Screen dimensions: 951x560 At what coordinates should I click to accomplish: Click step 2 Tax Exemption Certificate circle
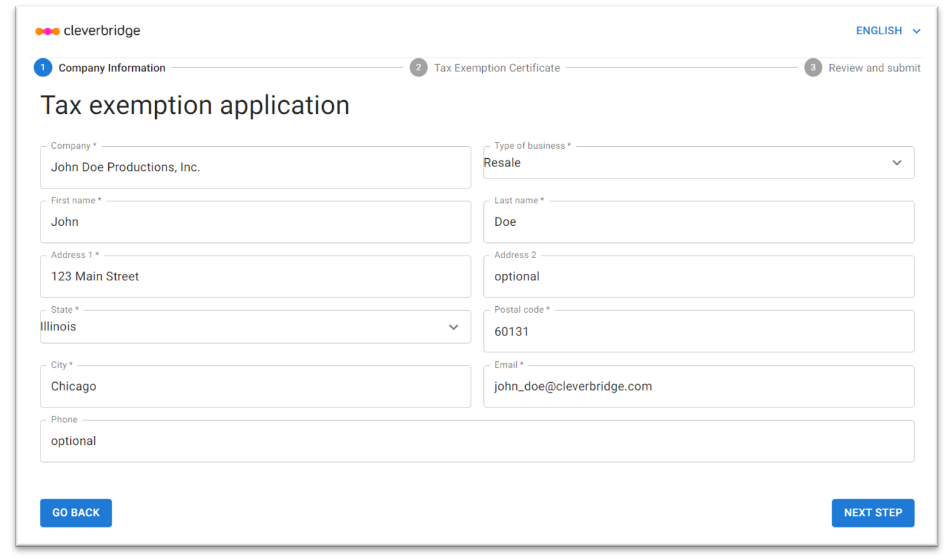pyautogui.click(x=419, y=68)
